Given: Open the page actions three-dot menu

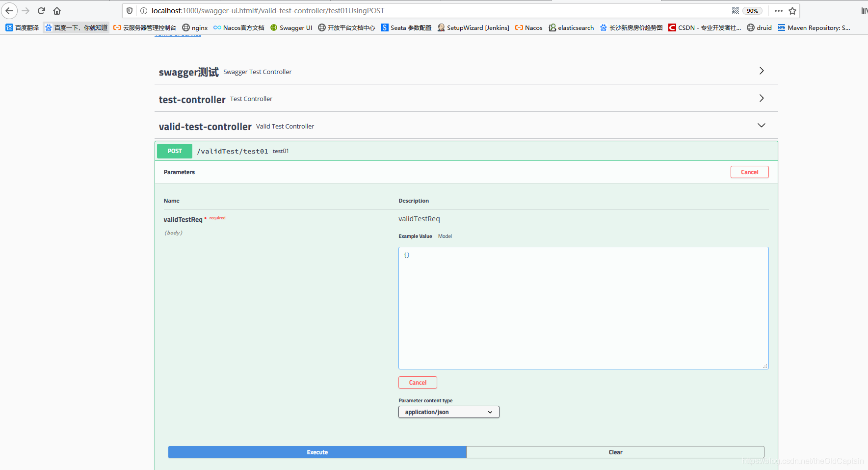Looking at the screenshot, I should click(x=779, y=11).
